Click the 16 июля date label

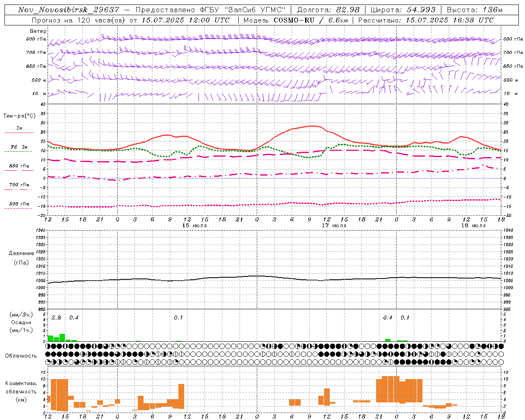(194, 226)
